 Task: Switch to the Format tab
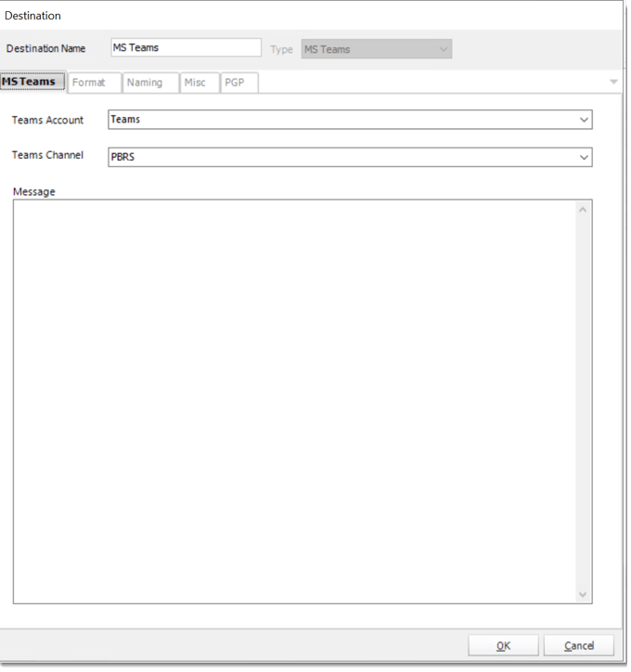tap(95, 83)
